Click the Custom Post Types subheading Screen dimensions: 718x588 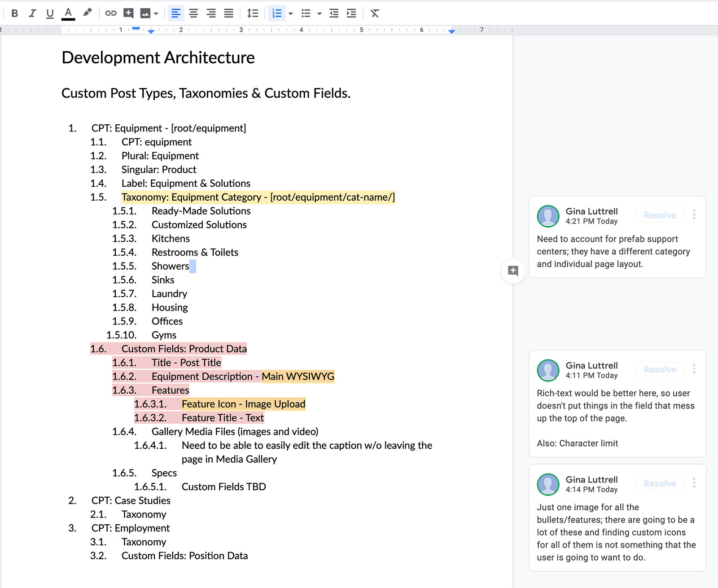pyautogui.click(x=206, y=93)
